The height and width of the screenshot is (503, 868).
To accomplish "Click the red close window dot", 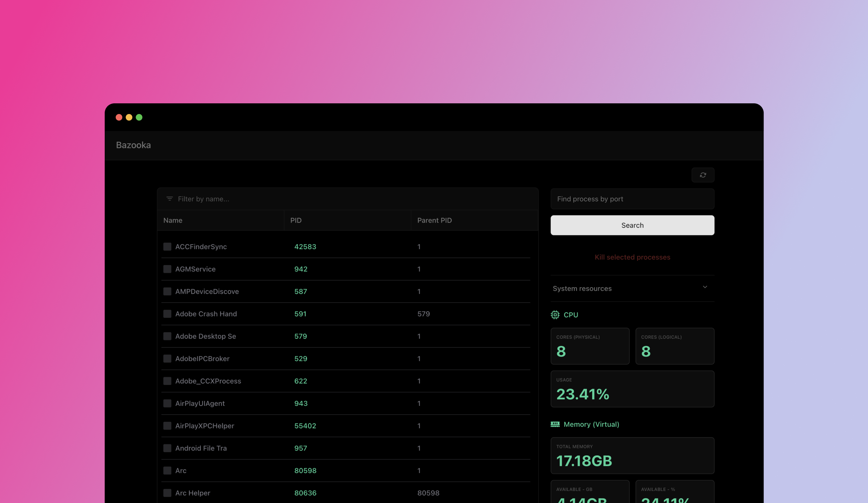I will click(119, 117).
